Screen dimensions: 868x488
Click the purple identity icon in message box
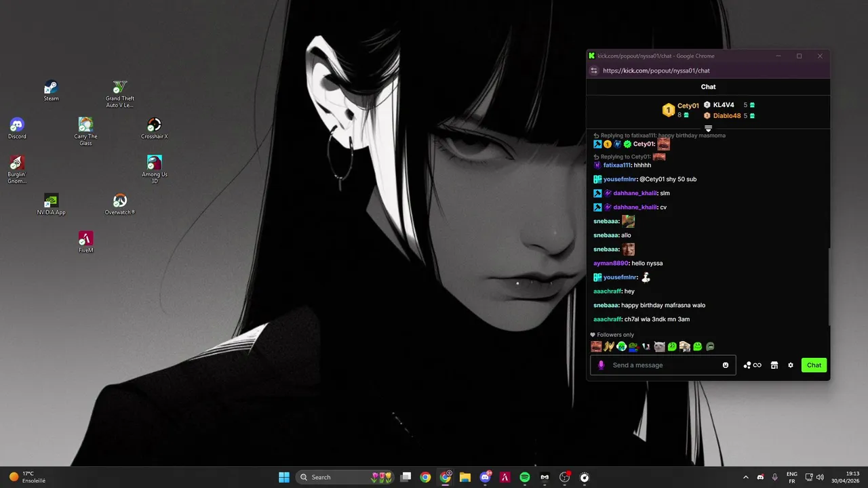click(601, 365)
